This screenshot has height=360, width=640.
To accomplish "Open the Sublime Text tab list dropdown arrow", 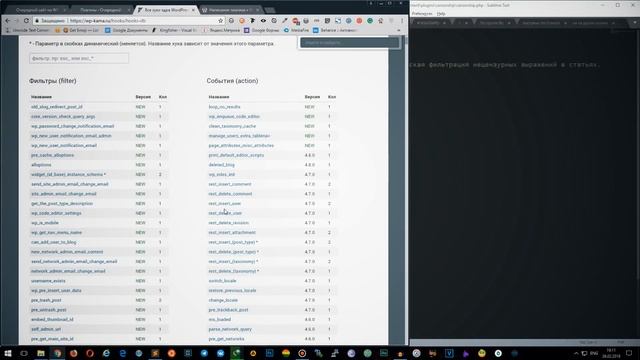I will [634, 23].
